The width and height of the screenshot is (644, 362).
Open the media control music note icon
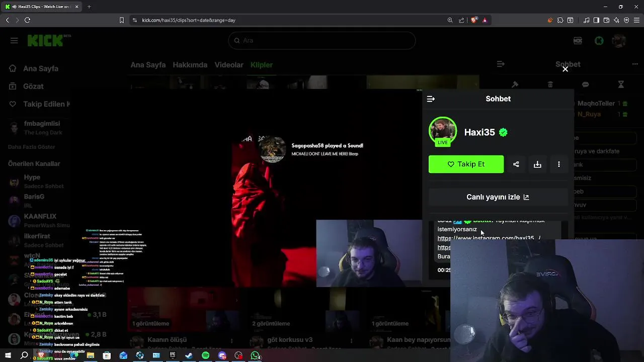[586, 20]
